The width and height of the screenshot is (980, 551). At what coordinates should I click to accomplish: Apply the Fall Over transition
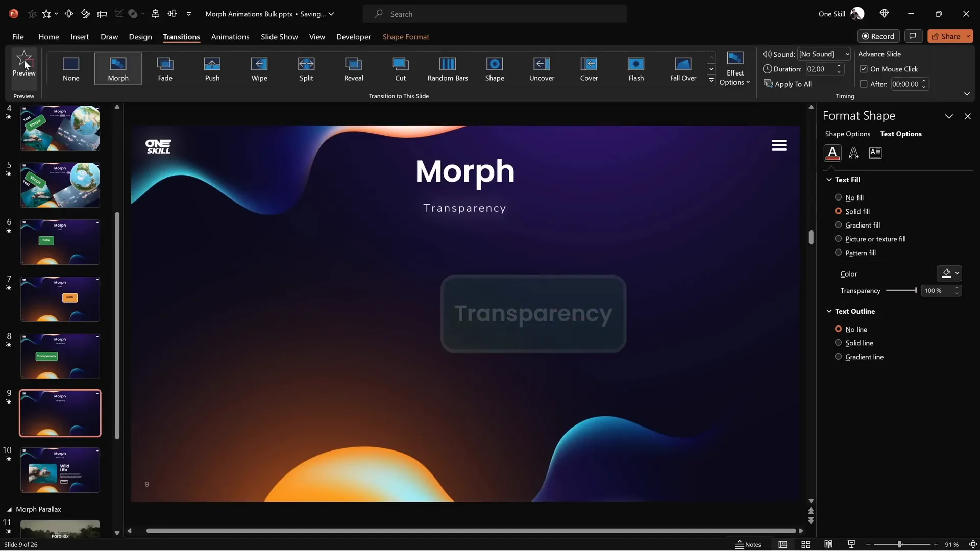click(x=683, y=69)
